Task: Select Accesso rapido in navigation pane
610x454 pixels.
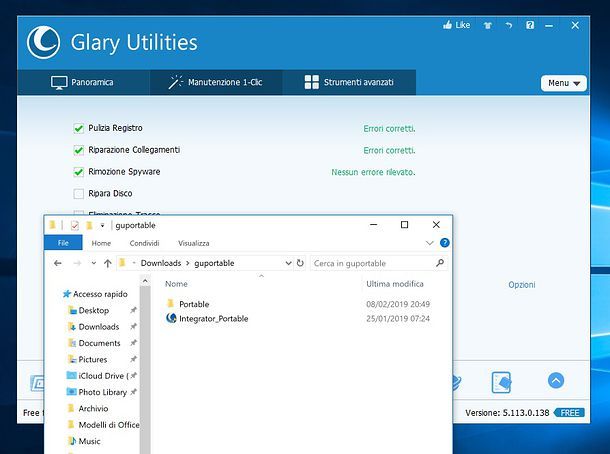Action: click(100, 294)
